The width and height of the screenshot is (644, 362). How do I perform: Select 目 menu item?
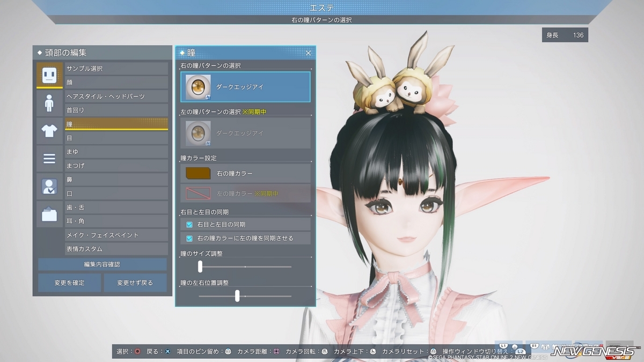click(116, 138)
